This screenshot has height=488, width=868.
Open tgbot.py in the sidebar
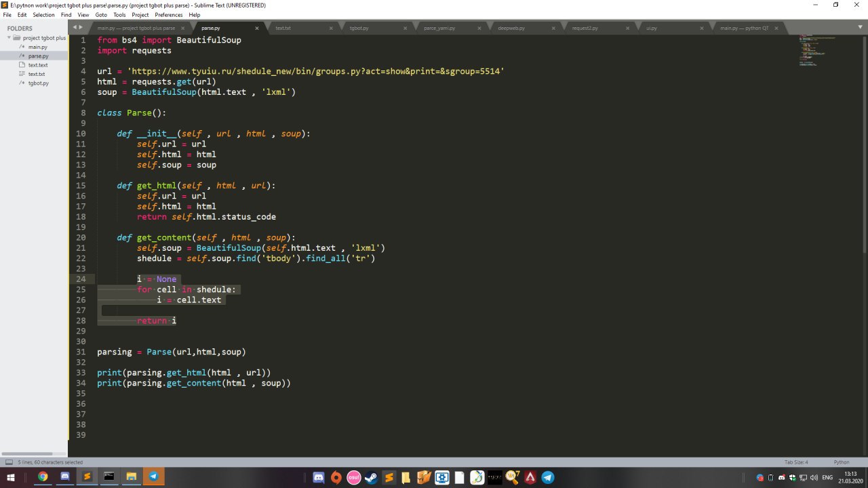(x=39, y=83)
